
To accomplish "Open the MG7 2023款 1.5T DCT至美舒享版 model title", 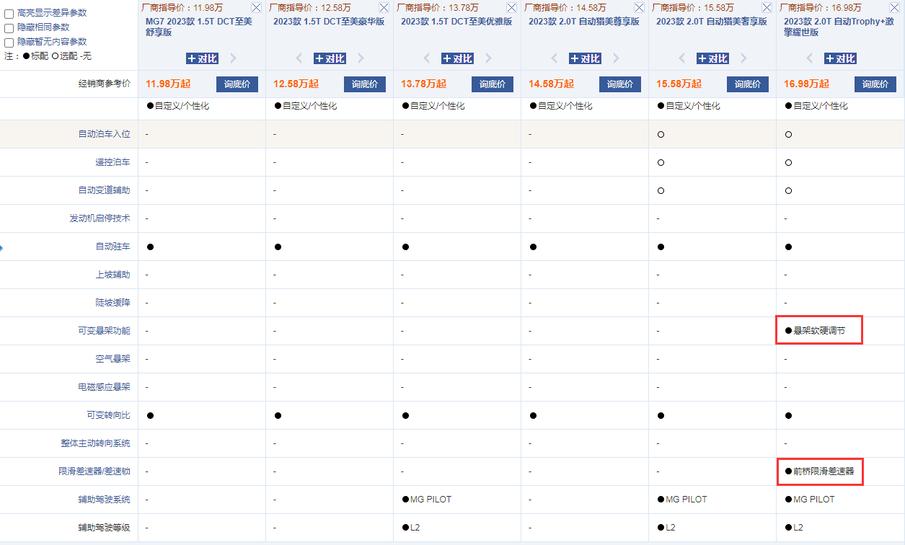I will point(199,27).
